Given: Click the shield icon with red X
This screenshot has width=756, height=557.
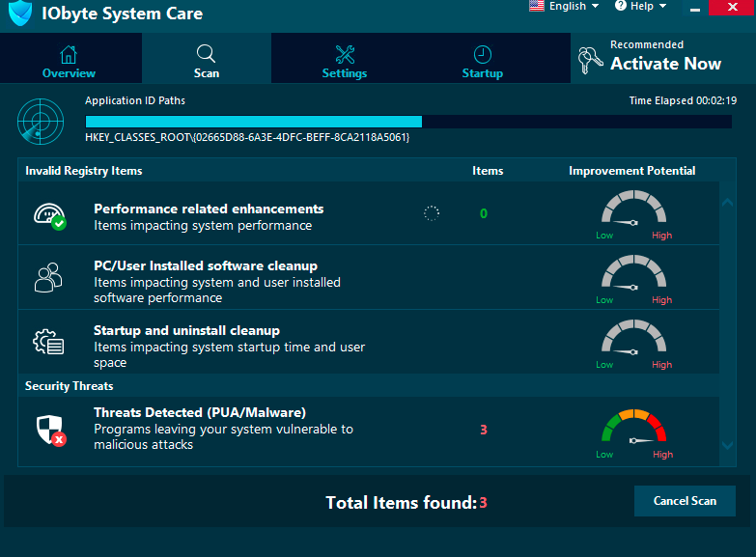Looking at the screenshot, I should pyautogui.click(x=51, y=431).
